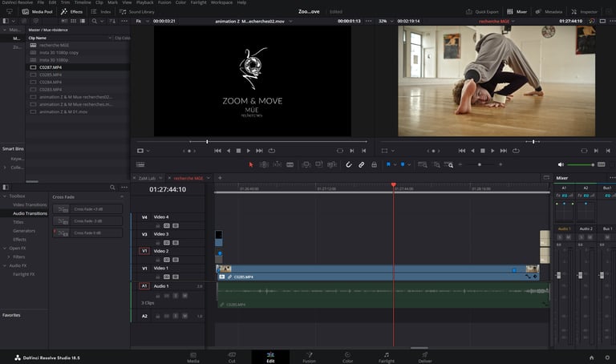Select the Blade Edit tool

click(x=290, y=164)
